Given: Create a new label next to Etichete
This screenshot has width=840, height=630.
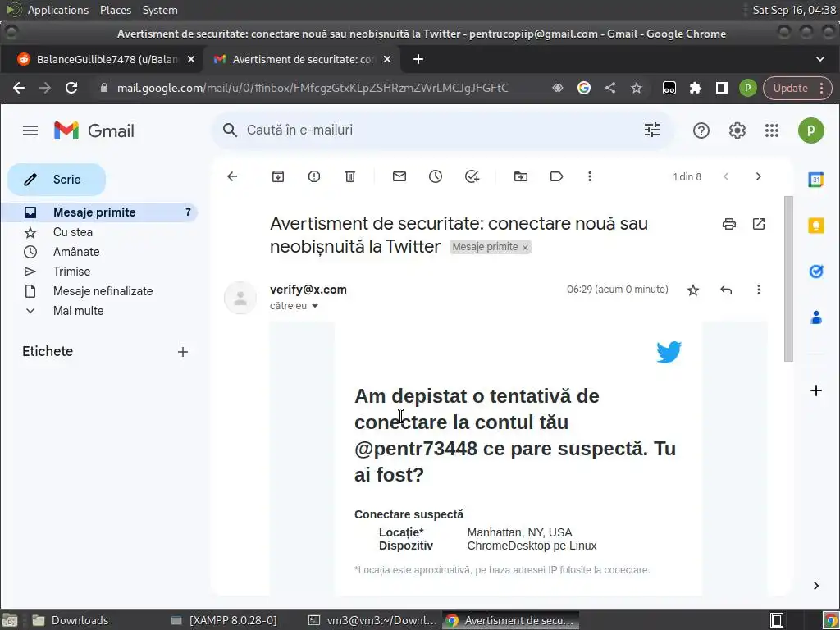Looking at the screenshot, I should point(183,352).
